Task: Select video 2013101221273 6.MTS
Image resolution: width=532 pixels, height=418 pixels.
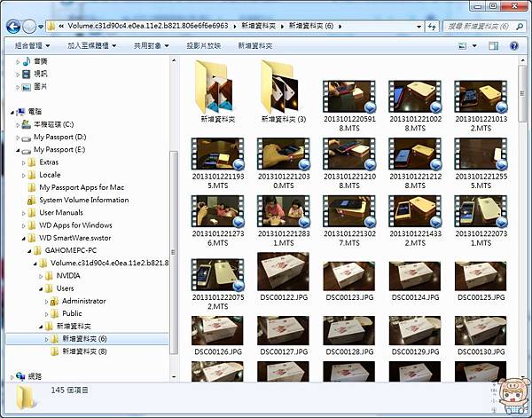Action: pyautogui.click(x=217, y=221)
